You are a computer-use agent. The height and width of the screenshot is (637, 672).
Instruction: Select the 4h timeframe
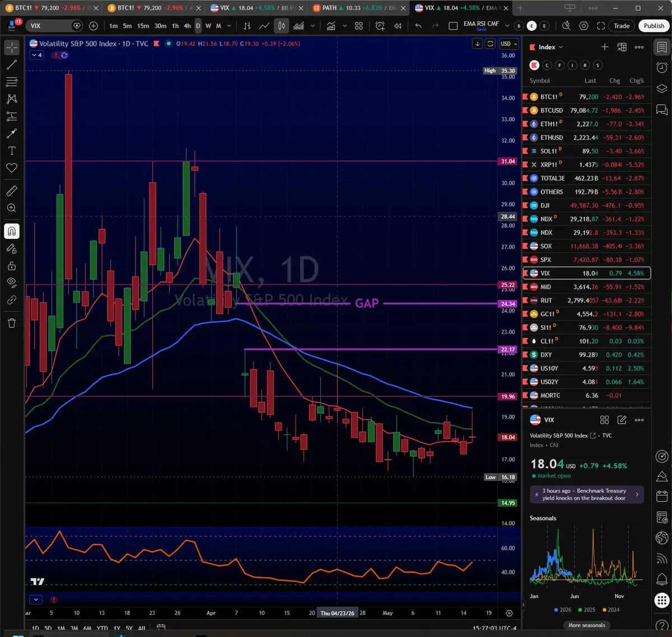[x=187, y=26]
